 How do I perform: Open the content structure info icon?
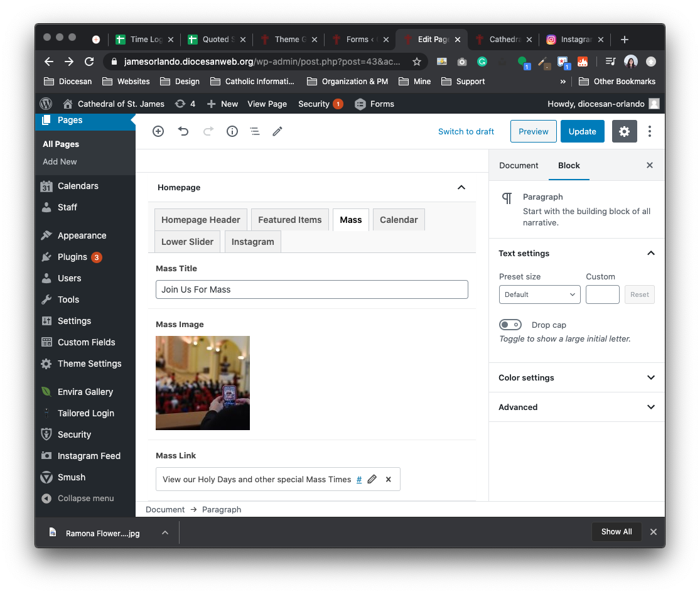[x=232, y=131]
